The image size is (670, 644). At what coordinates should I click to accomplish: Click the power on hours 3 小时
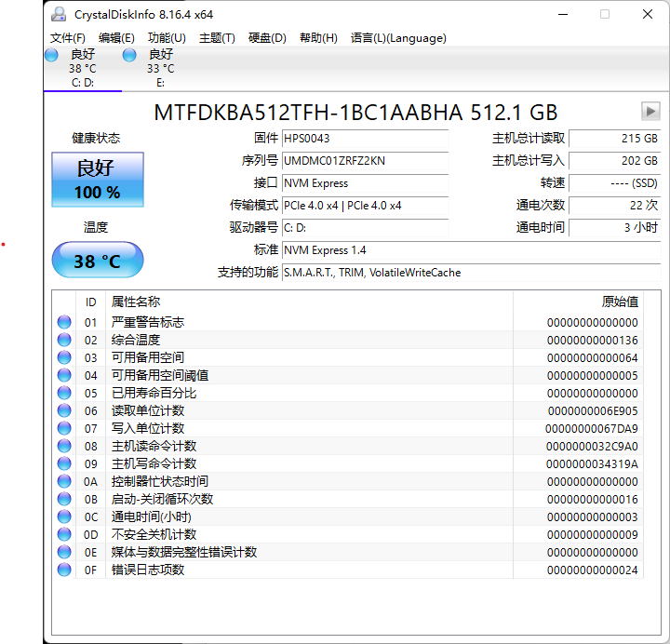pyautogui.click(x=615, y=228)
